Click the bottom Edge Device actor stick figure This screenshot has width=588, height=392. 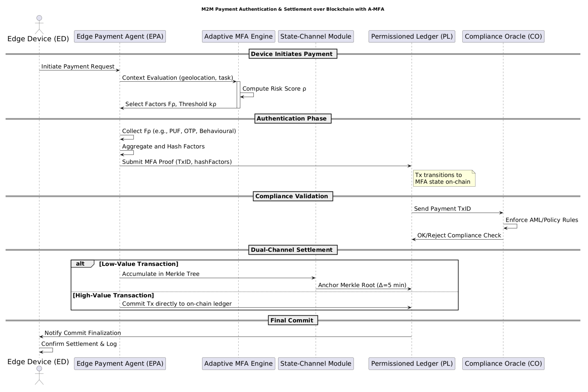pyautogui.click(x=39, y=375)
